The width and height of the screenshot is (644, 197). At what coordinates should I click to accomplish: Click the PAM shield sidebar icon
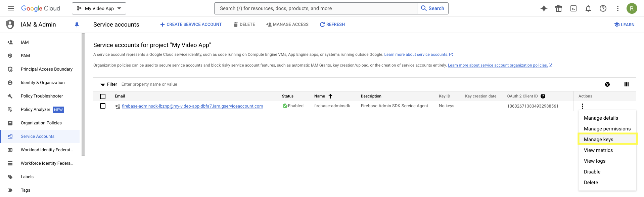pos(10,56)
